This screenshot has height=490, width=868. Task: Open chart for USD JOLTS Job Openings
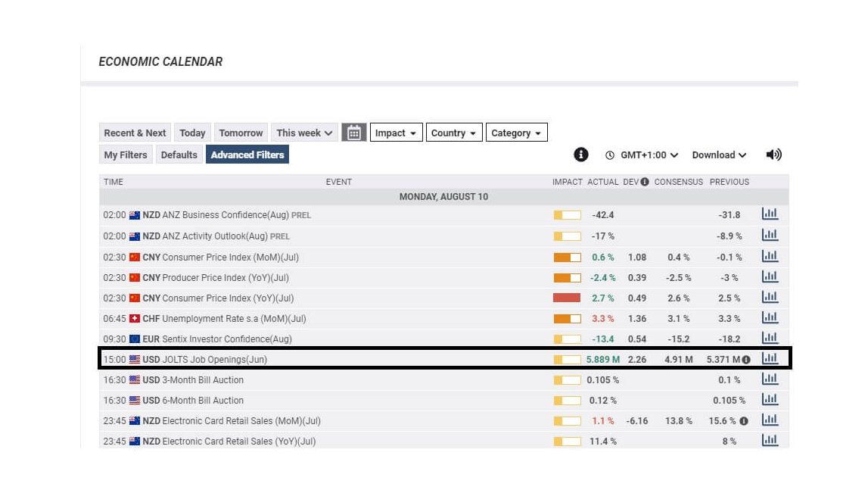pyautogui.click(x=770, y=359)
